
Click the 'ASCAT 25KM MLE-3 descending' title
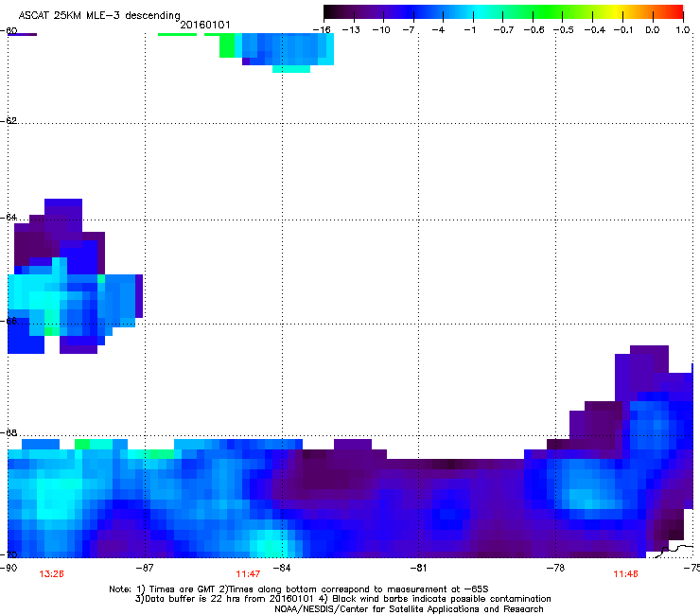point(99,15)
